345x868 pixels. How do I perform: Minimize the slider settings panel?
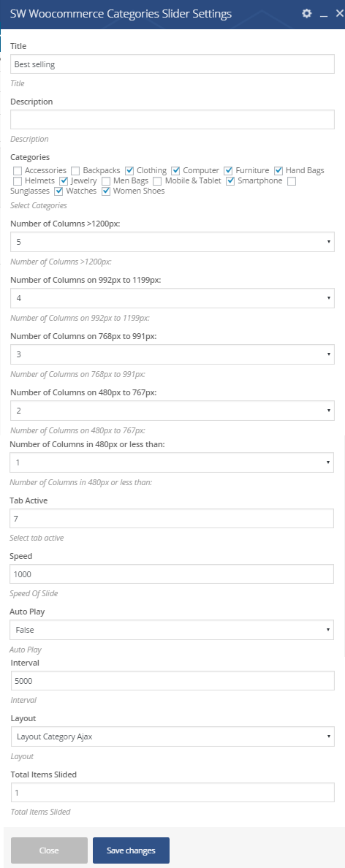click(x=324, y=14)
